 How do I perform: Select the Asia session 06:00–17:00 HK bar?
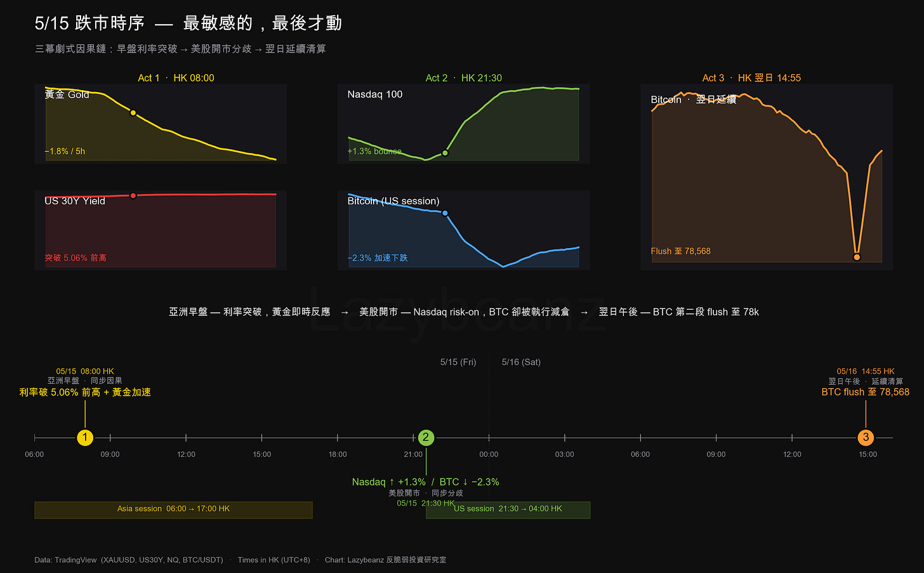173,510
